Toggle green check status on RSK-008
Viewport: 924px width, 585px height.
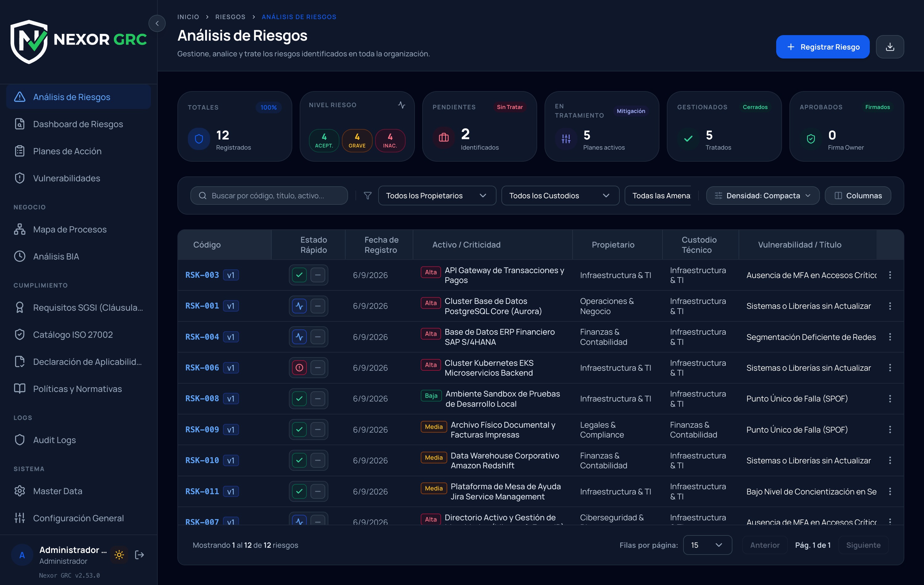(x=299, y=398)
